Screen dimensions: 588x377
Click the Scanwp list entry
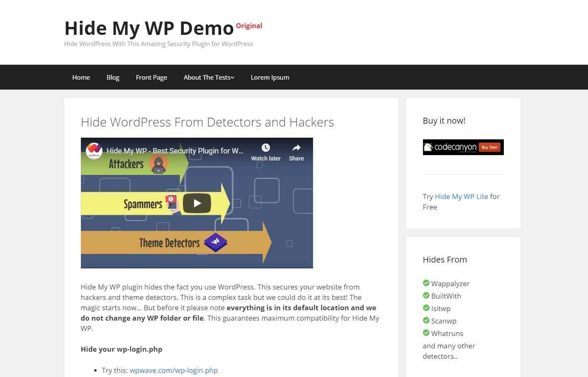pyautogui.click(x=444, y=321)
